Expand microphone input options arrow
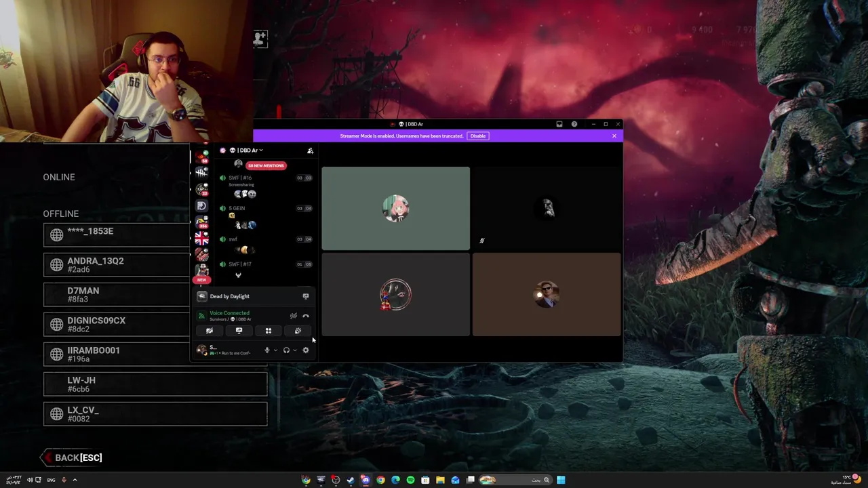Viewport: 868px width, 488px height. [x=275, y=350]
